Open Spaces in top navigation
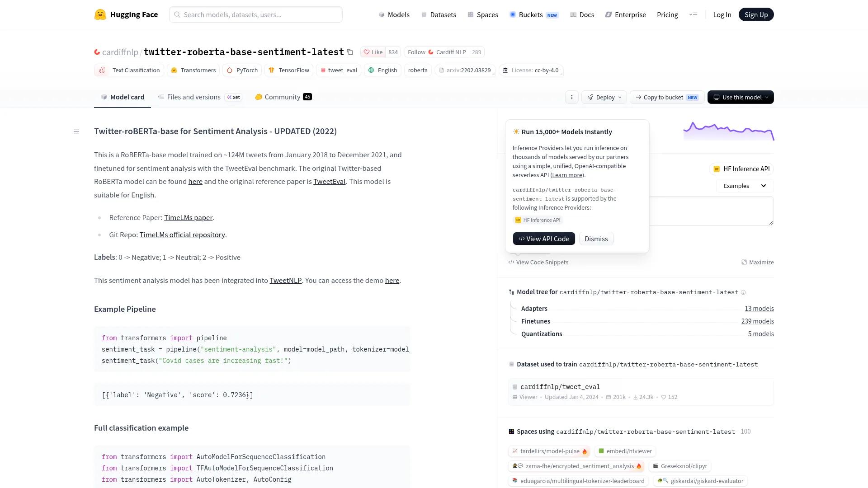Screen dimensions: 868x488 [483, 14]
